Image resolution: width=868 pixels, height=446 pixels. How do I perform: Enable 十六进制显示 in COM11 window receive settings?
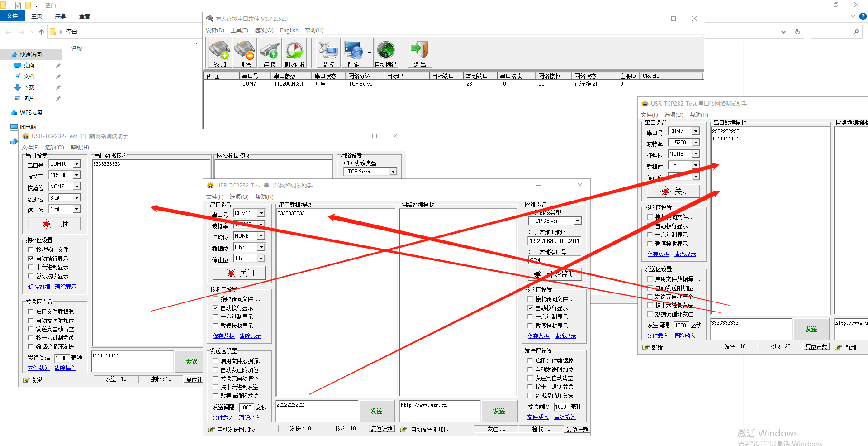pos(215,317)
